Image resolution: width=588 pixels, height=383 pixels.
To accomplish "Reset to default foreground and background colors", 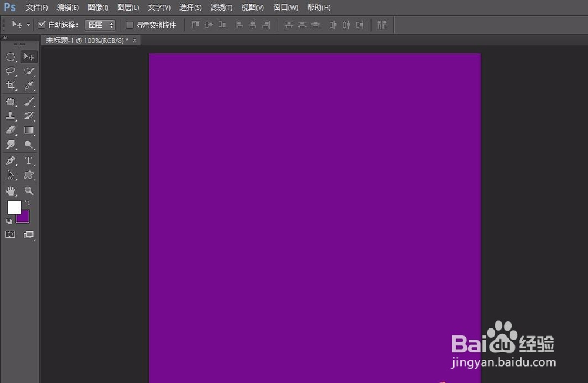I will [9, 221].
